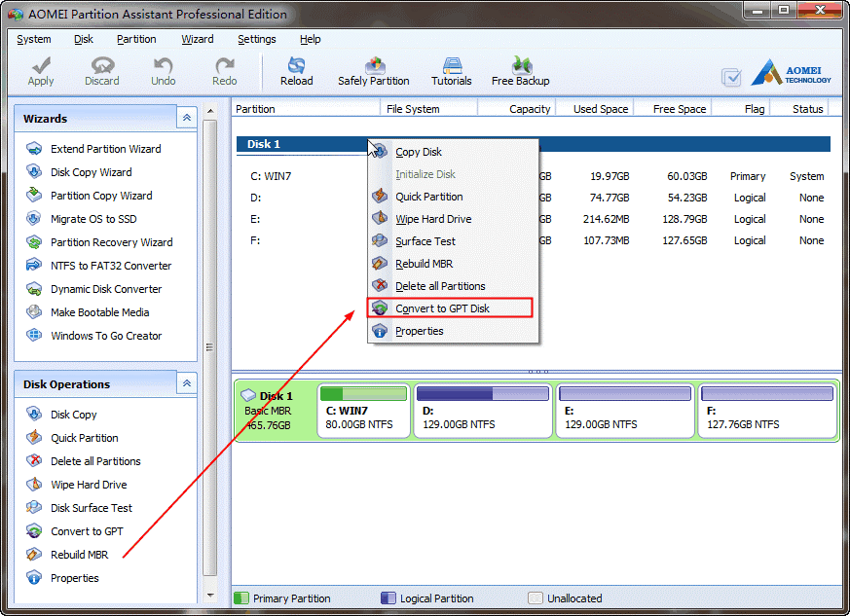The width and height of the screenshot is (850, 616).
Task: Open the Disk menu
Action: [x=84, y=39]
